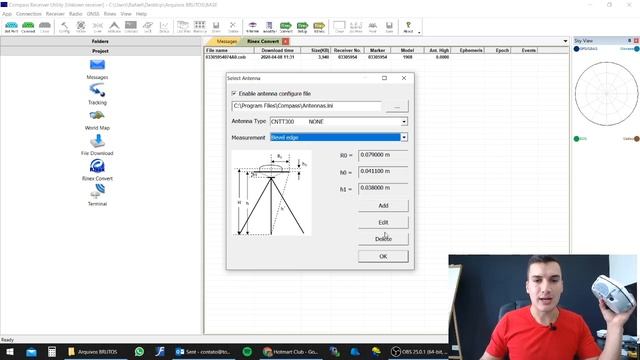The width and height of the screenshot is (640, 360).
Task: Confirm Select Antenna with OK
Action: point(383,256)
